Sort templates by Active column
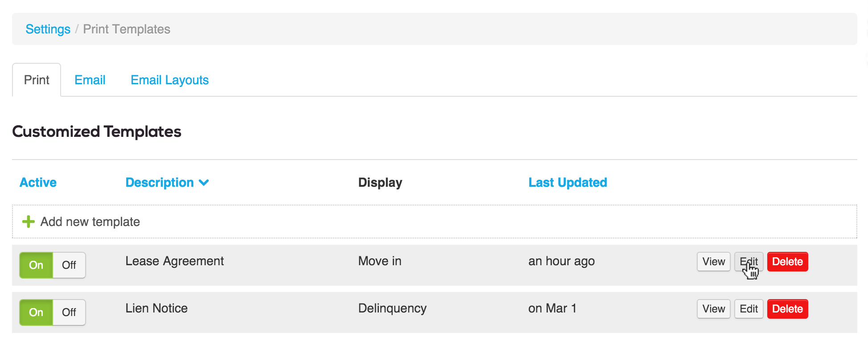Screen dimensions: 868x341 tap(38, 183)
